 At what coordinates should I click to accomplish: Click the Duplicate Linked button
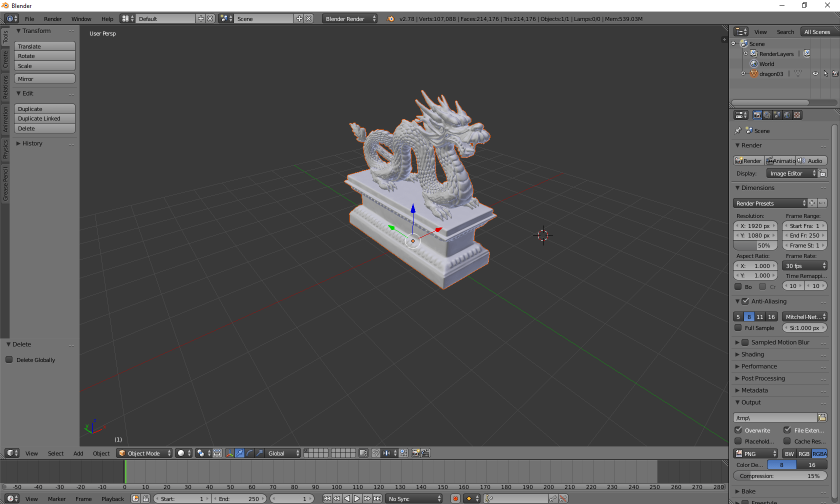44,118
